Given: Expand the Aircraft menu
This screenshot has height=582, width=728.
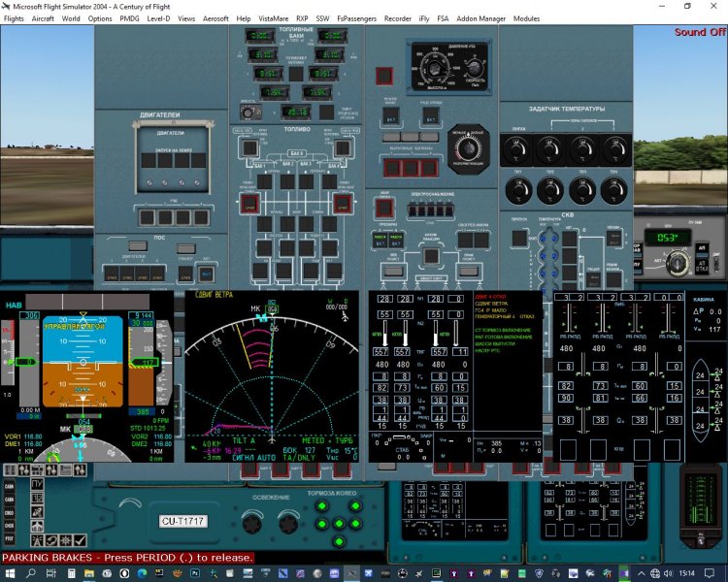Looking at the screenshot, I should tap(43, 18).
